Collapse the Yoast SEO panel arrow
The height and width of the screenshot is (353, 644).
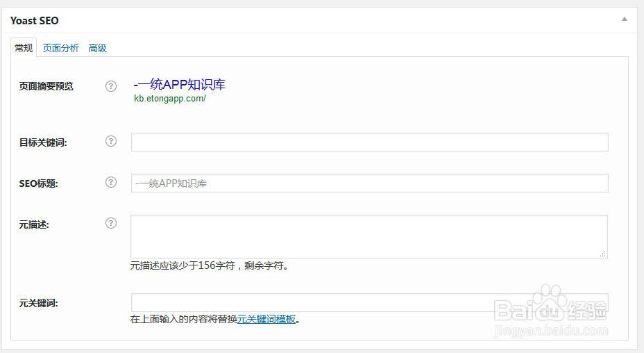(625, 19)
